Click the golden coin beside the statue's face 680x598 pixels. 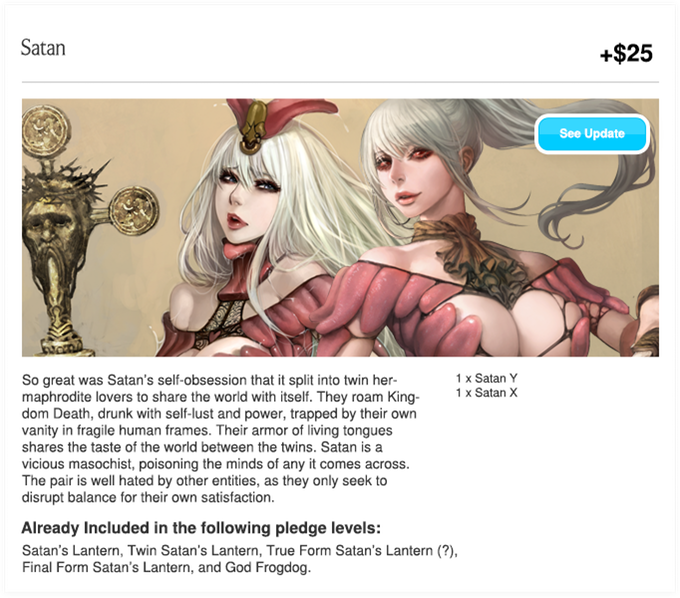click(134, 211)
